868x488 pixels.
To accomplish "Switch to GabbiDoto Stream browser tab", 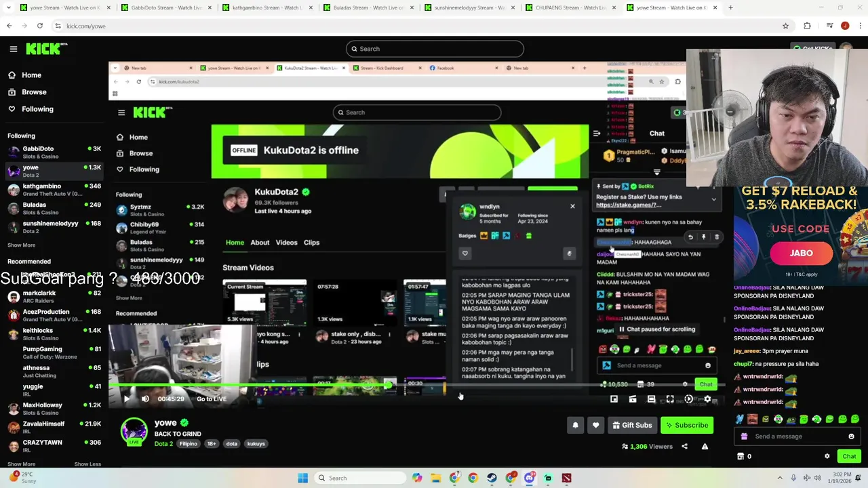I will tap(165, 7).
